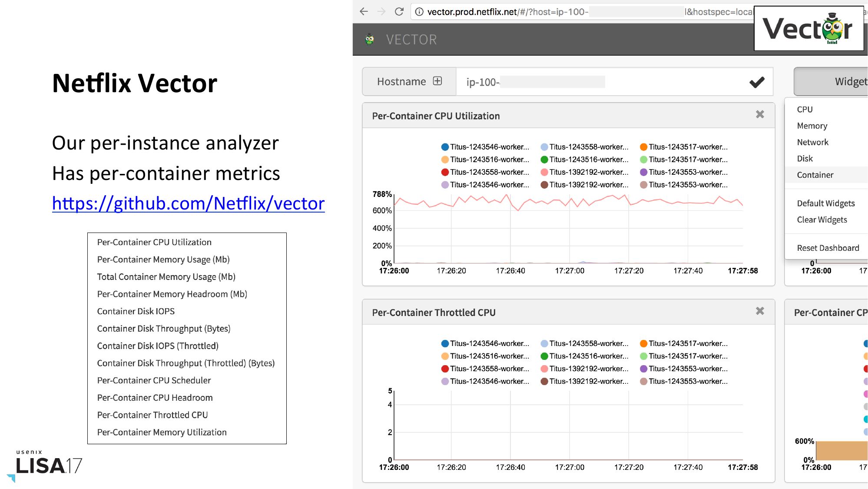
Task: Expand the Container widget category
Action: pos(815,175)
